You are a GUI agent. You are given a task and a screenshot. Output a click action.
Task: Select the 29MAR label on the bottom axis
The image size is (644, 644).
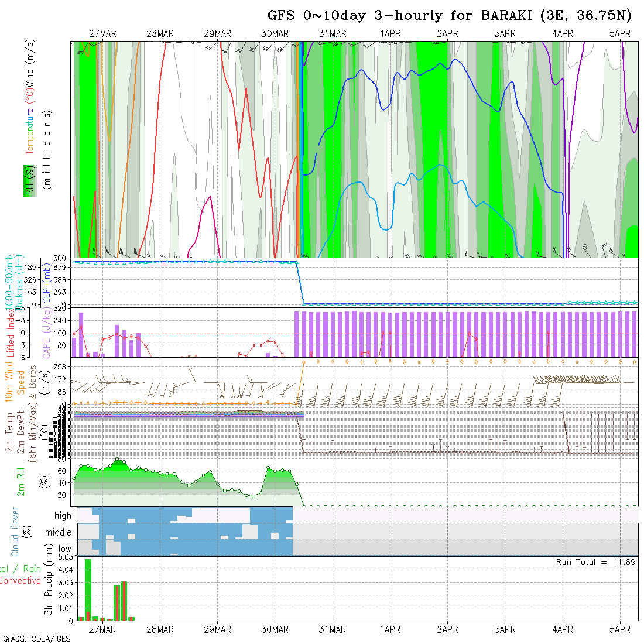tap(218, 629)
